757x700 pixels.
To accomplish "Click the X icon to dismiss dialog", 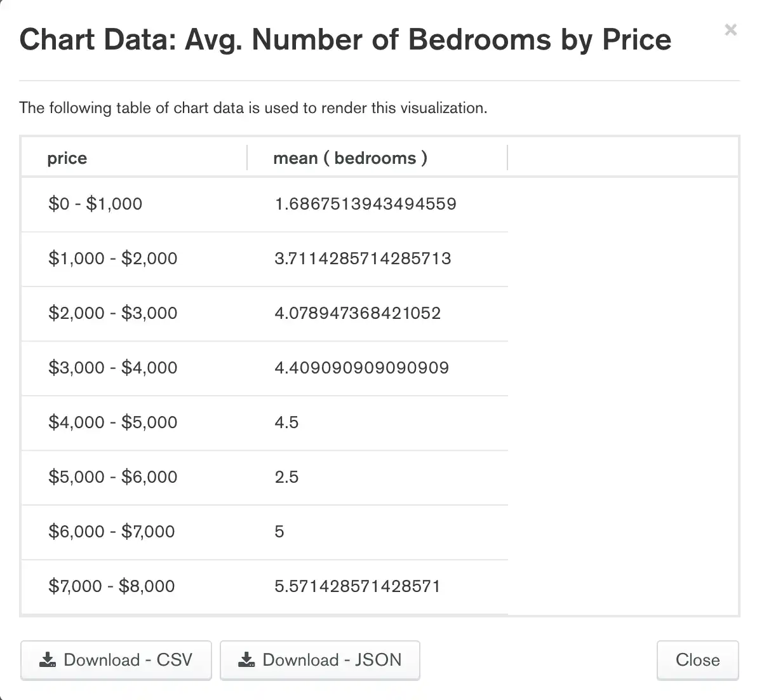I will pos(730,30).
